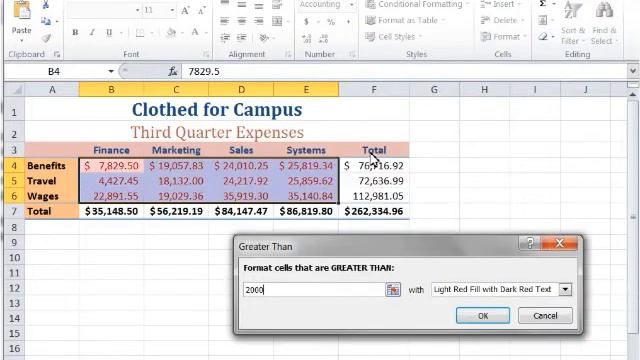The height and width of the screenshot is (360, 640).
Task: Open the Number dialog launcher
Action: (352, 54)
